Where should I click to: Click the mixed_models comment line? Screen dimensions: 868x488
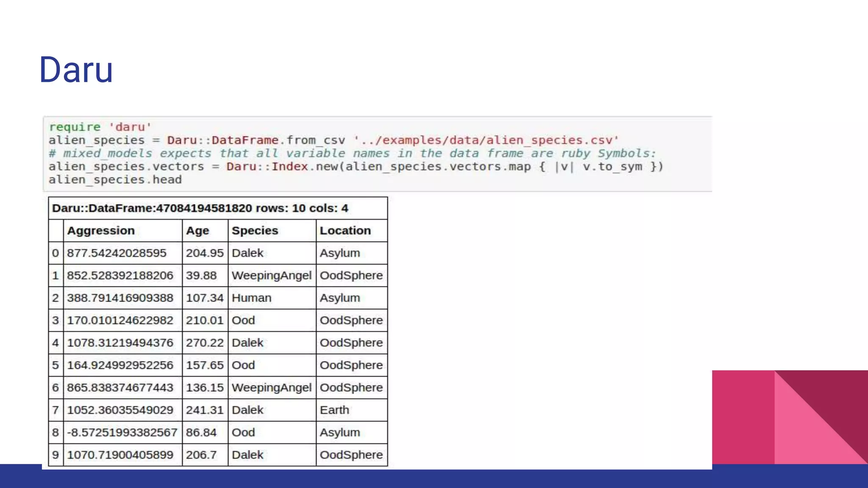click(352, 153)
